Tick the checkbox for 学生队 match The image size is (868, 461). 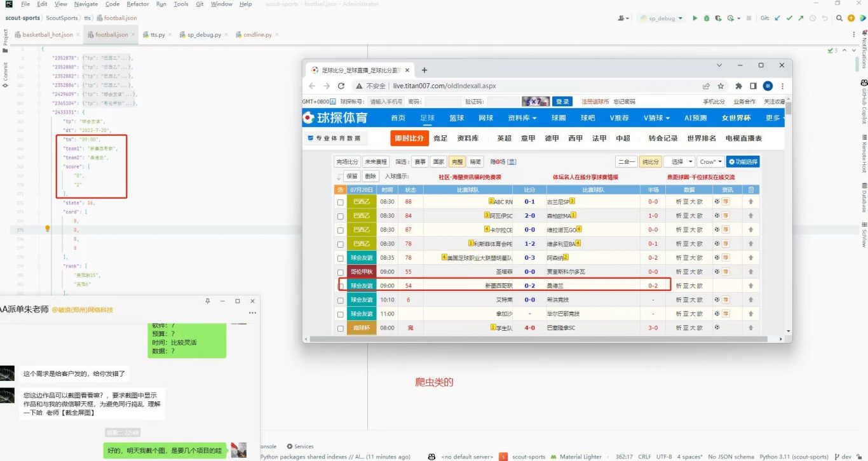click(x=341, y=328)
